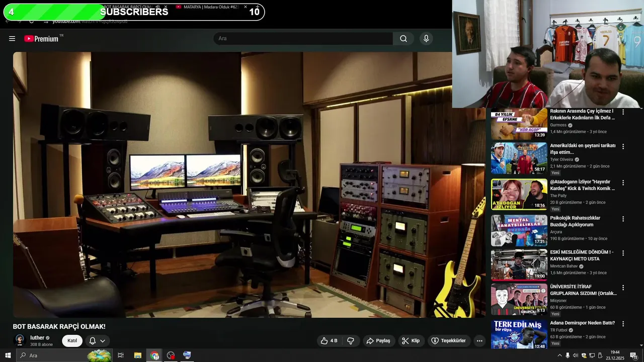Click the YouTube search Ara field
The image size is (644, 362).
click(303, 39)
